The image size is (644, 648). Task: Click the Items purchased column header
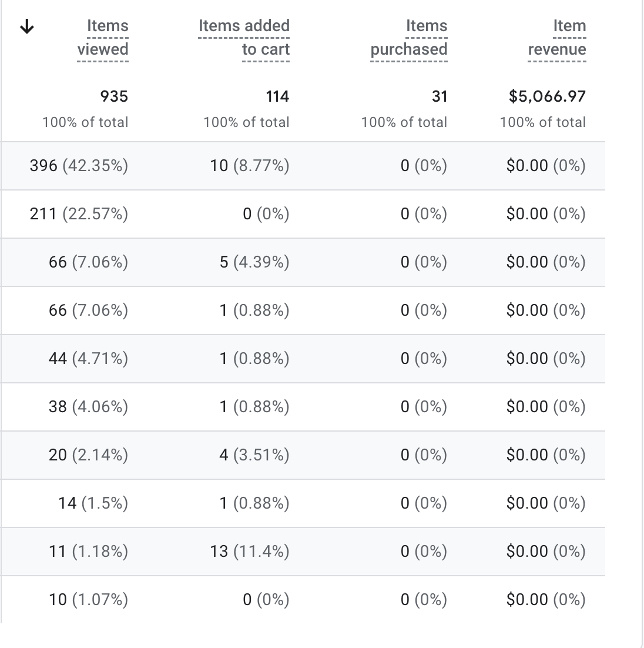point(410,38)
